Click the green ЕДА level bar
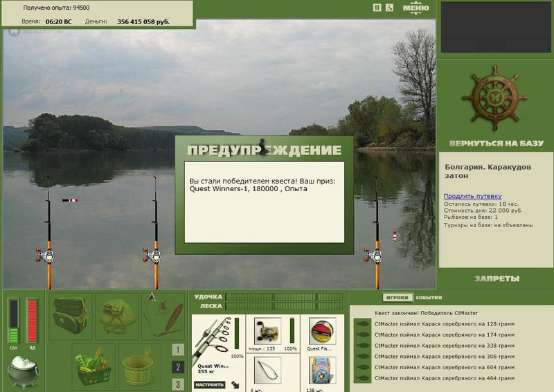This screenshot has height=392, width=554. 13,321
